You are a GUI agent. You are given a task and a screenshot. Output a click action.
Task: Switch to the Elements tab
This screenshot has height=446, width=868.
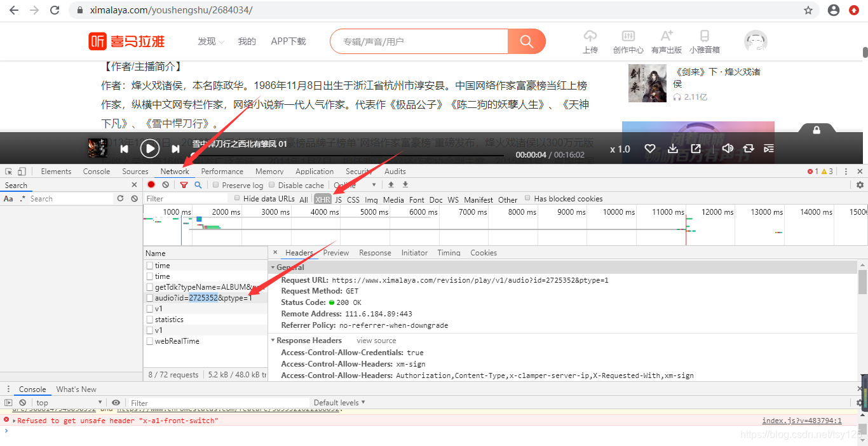pos(56,172)
